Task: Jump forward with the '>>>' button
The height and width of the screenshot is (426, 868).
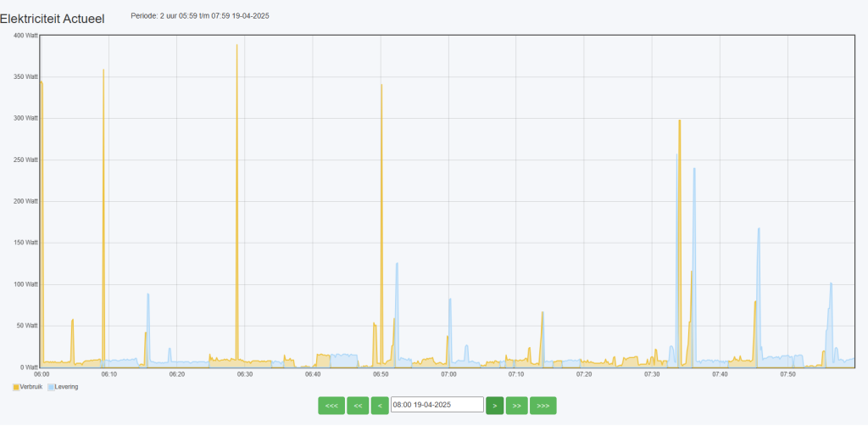Action: 542,406
